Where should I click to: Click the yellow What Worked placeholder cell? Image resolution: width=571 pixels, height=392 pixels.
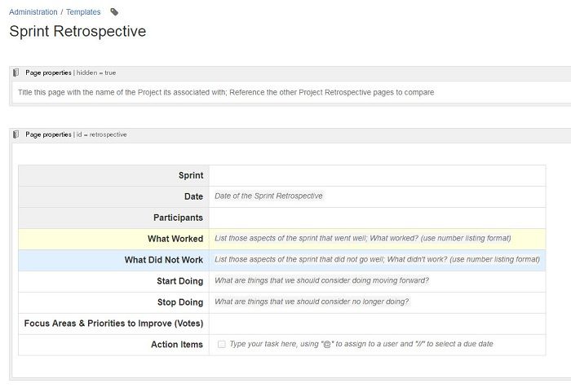pyautogui.click(x=362, y=239)
